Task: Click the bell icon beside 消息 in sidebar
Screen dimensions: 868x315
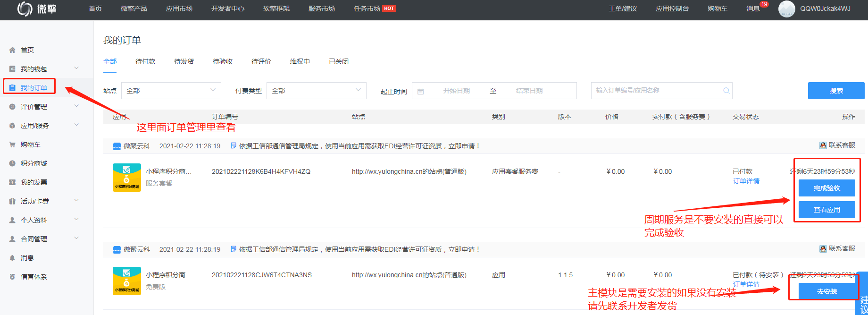Action: tap(12, 258)
